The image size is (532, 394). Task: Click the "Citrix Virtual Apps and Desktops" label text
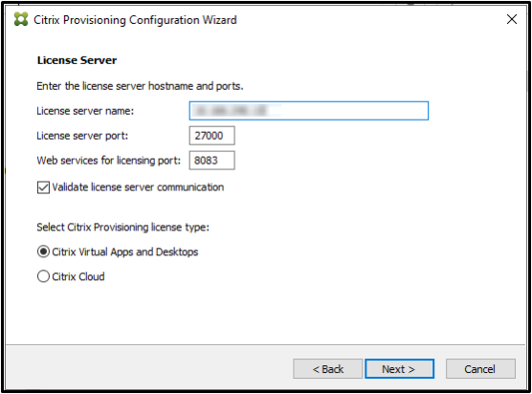[x=124, y=252]
